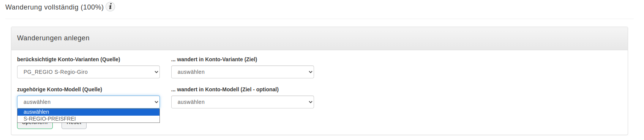Click the chevron arrow of Konto-Variante (Ziel) select
This screenshot has width=644, height=140.
311,72
